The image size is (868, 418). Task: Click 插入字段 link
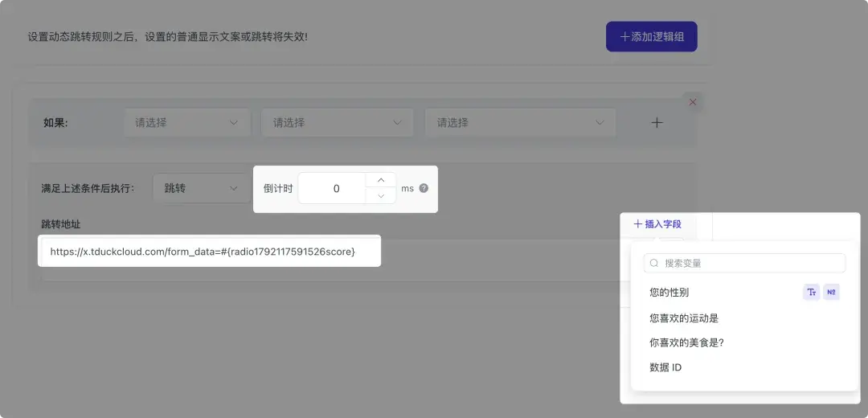(657, 224)
